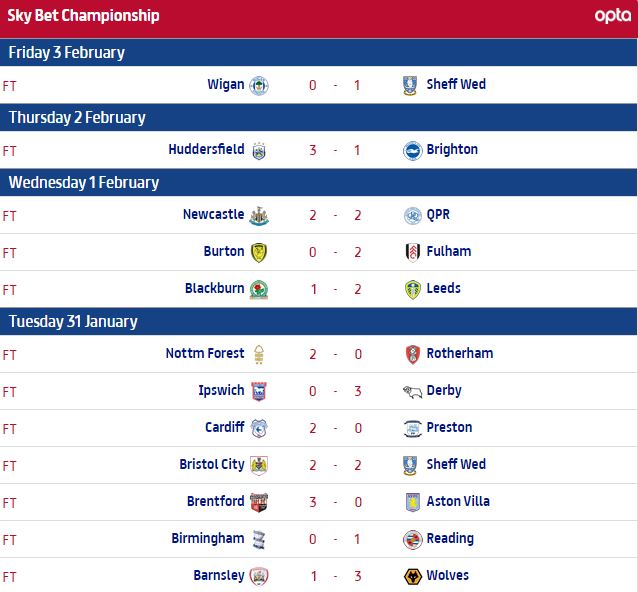Open the Rotherham team link
638x592 pixels.
459,354
